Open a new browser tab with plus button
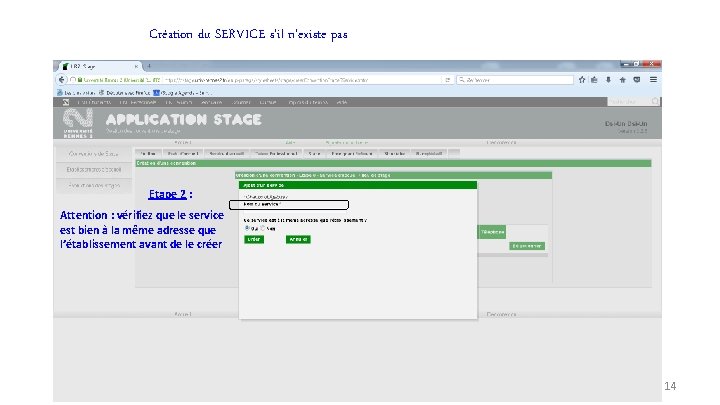 click(x=149, y=67)
